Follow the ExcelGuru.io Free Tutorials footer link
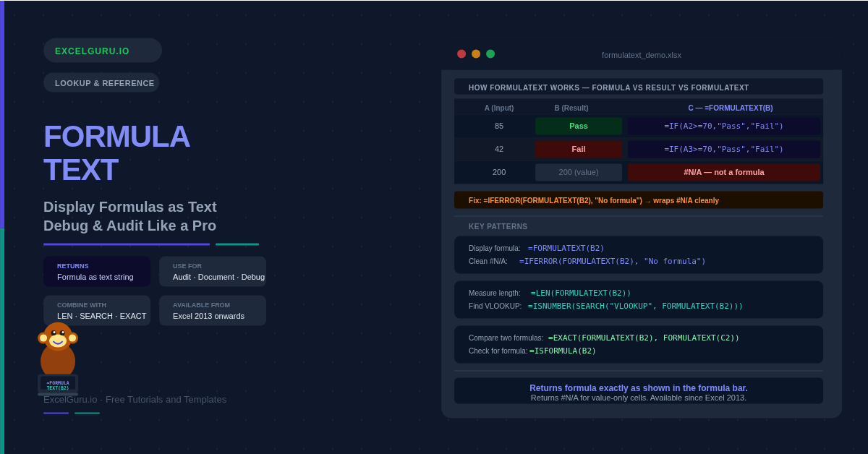The width and height of the screenshot is (868, 454). [x=135, y=400]
